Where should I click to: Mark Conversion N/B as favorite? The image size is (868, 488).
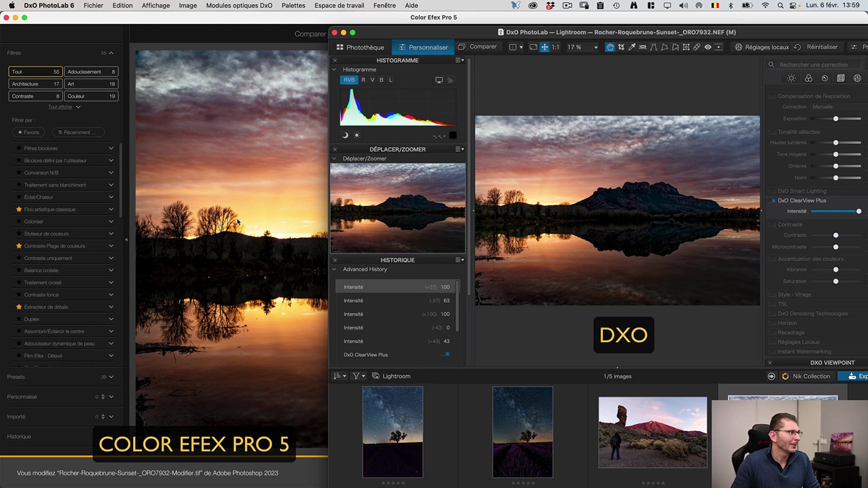(19, 173)
